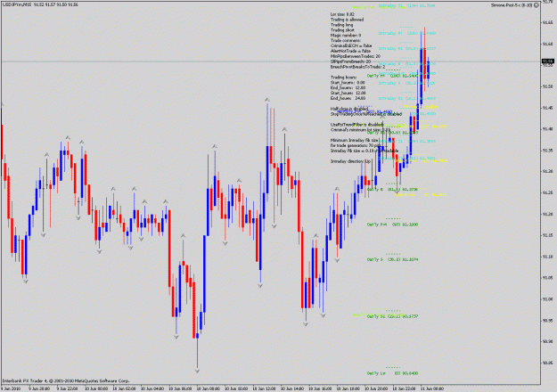Click the 'Trading long' text line
Viewport: 557px width, 392px height.
pyautogui.click(x=341, y=25)
